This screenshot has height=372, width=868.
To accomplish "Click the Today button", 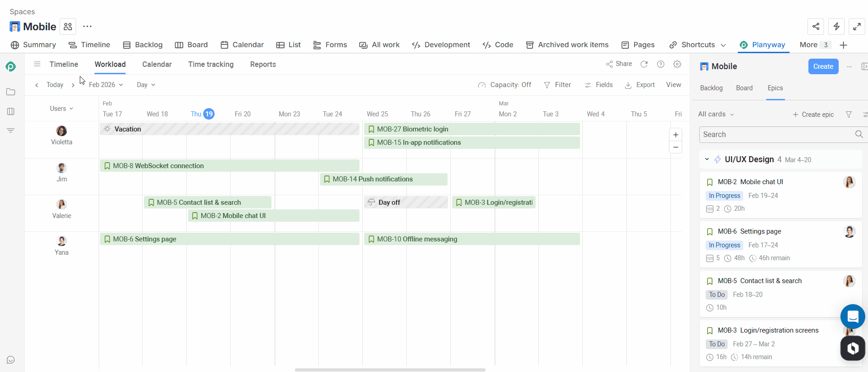I will pyautogui.click(x=55, y=85).
